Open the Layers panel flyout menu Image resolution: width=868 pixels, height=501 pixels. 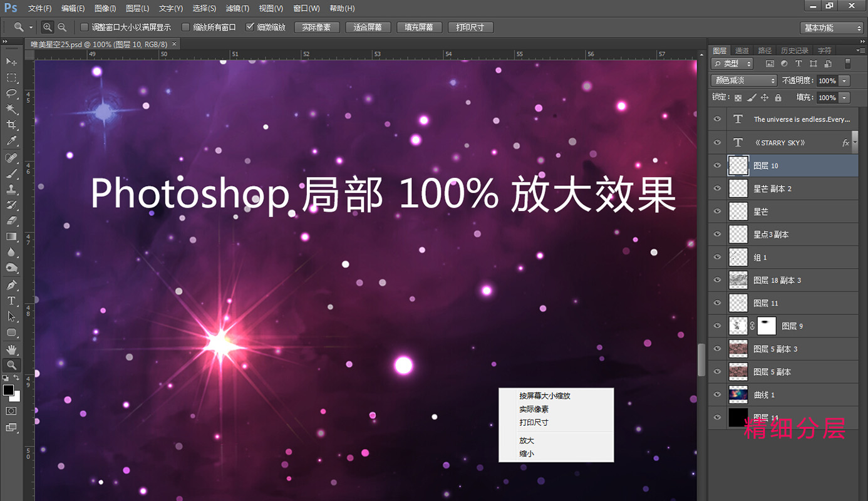tap(860, 50)
